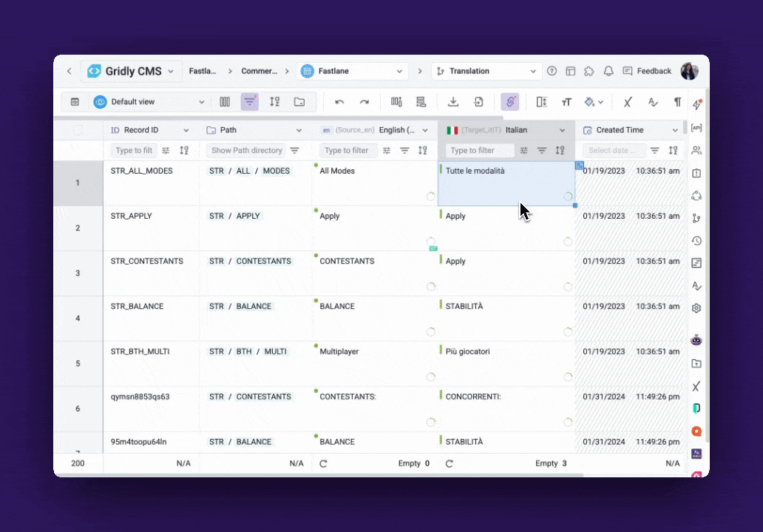Open the puzzle piece add-ons icon
763x532 pixels.
589,71
